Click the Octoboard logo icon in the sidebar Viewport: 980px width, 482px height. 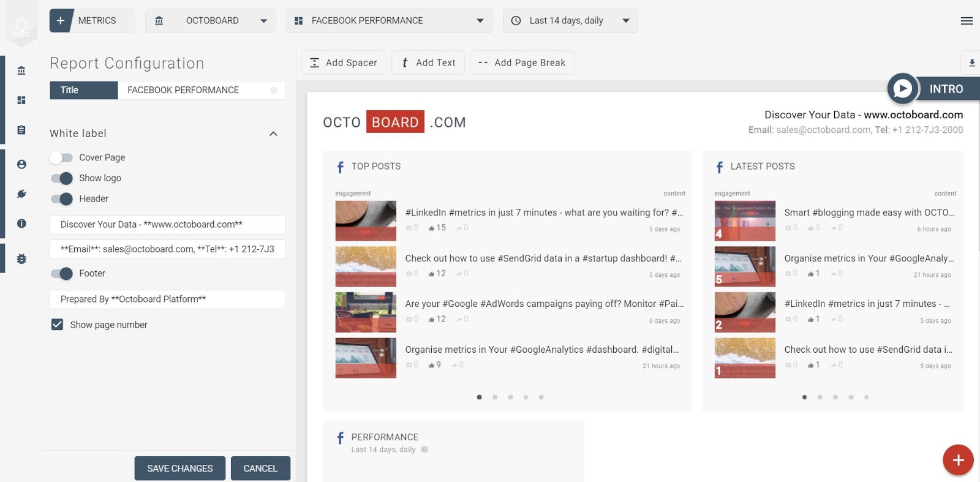tap(21, 27)
